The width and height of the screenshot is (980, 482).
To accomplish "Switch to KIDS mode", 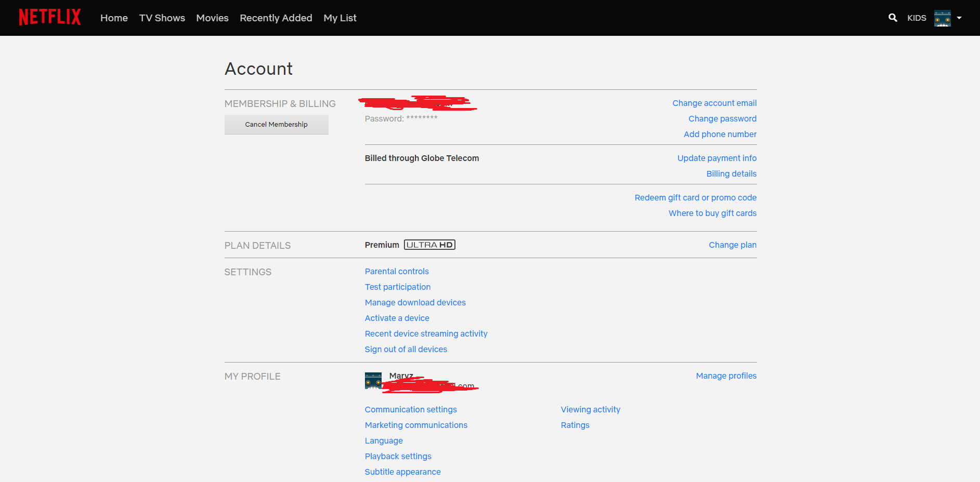I will (917, 18).
